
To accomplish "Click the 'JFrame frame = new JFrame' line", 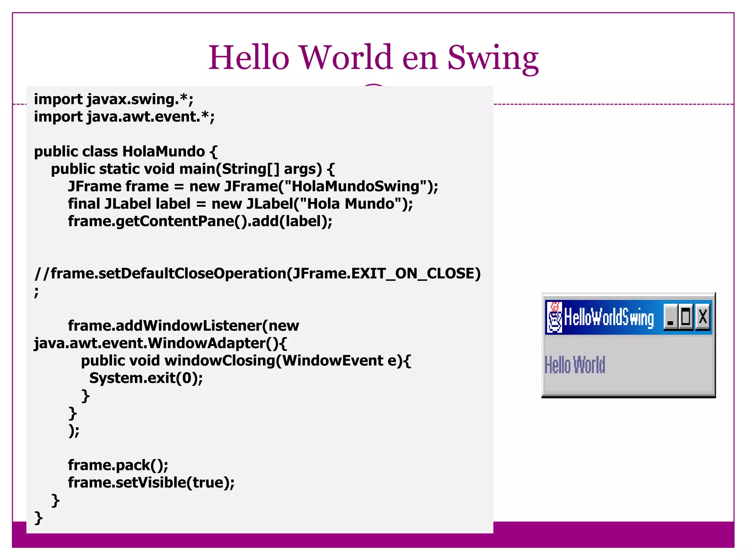I will 253,186.
